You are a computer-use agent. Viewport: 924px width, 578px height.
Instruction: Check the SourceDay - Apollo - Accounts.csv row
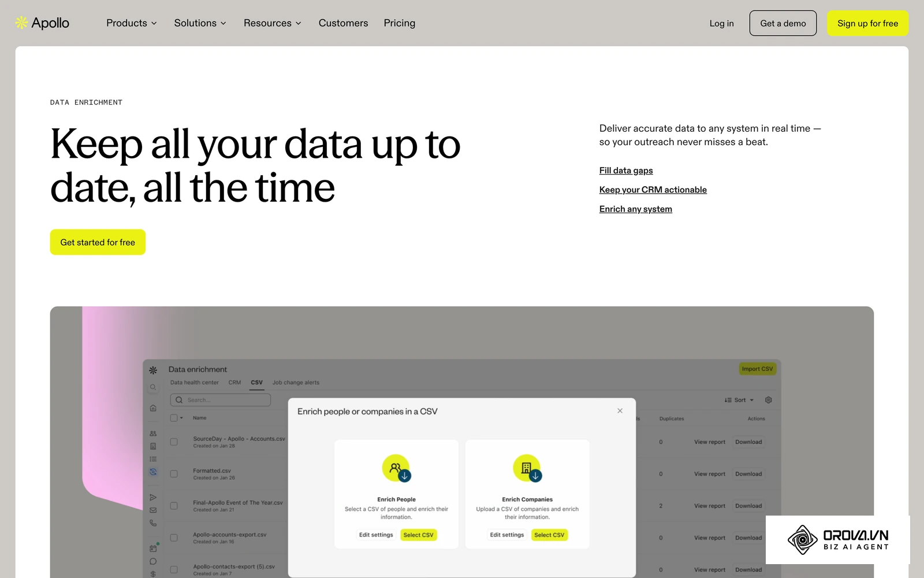174,442
